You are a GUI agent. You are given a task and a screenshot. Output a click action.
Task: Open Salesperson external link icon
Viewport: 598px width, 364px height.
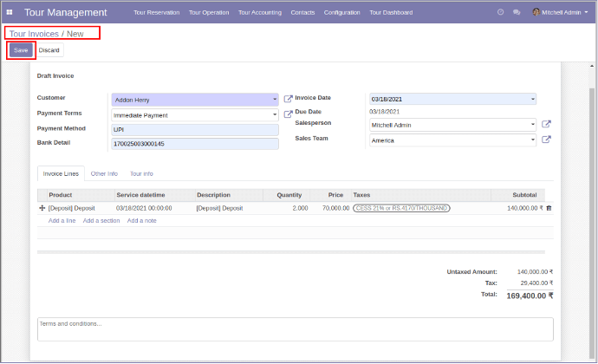546,124
